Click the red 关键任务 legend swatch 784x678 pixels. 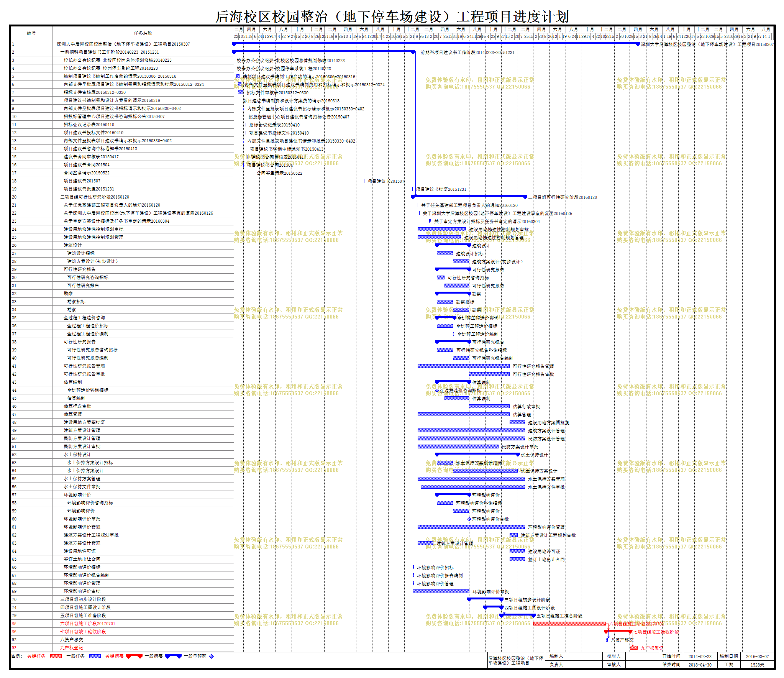(56, 656)
